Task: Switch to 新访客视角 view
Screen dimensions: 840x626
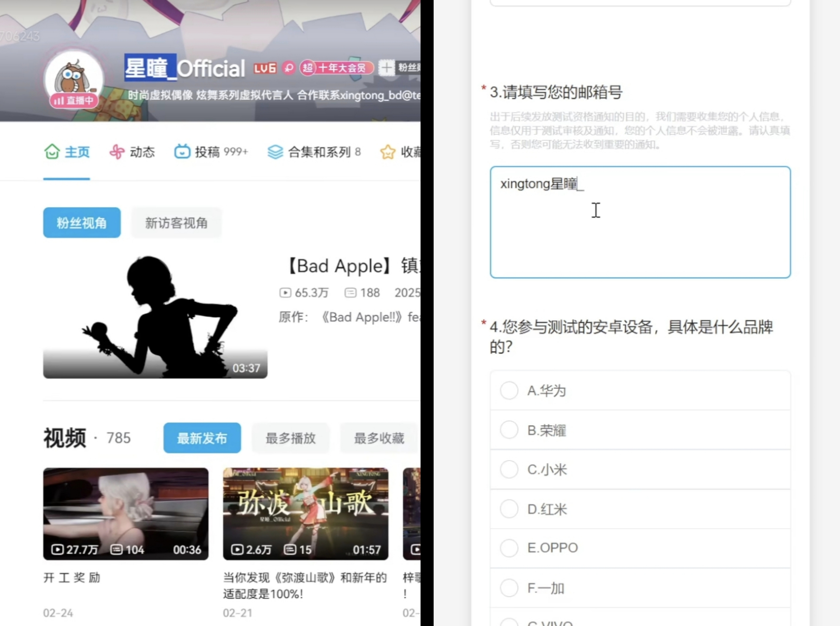Action: click(176, 223)
